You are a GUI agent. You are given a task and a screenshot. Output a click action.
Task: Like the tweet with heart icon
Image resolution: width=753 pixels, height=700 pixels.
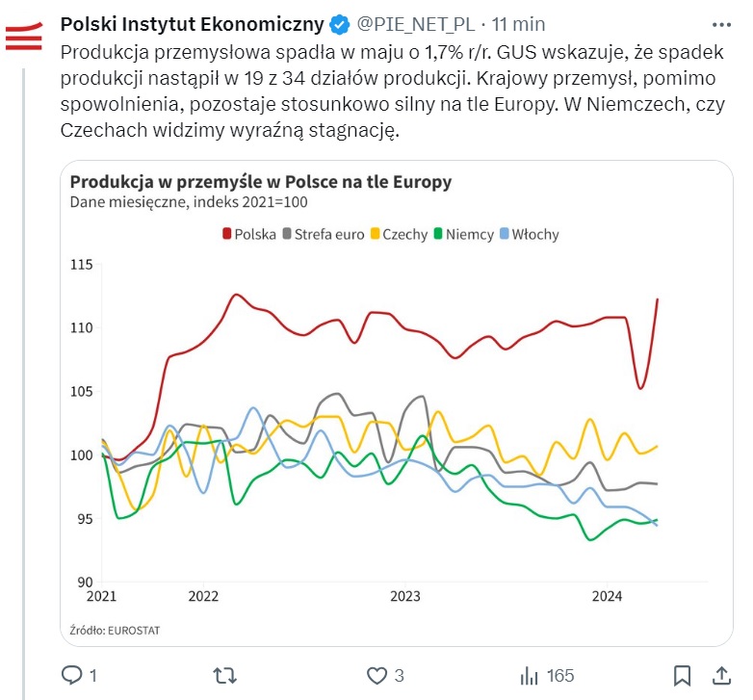[x=377, y=675]
